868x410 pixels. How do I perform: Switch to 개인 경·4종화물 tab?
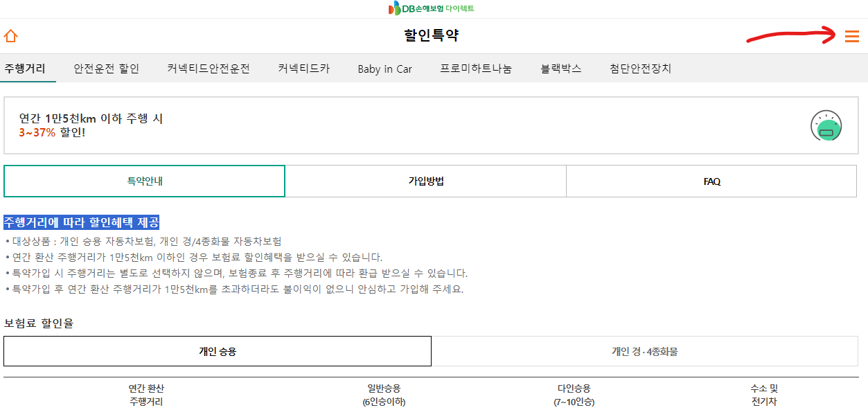645,351
